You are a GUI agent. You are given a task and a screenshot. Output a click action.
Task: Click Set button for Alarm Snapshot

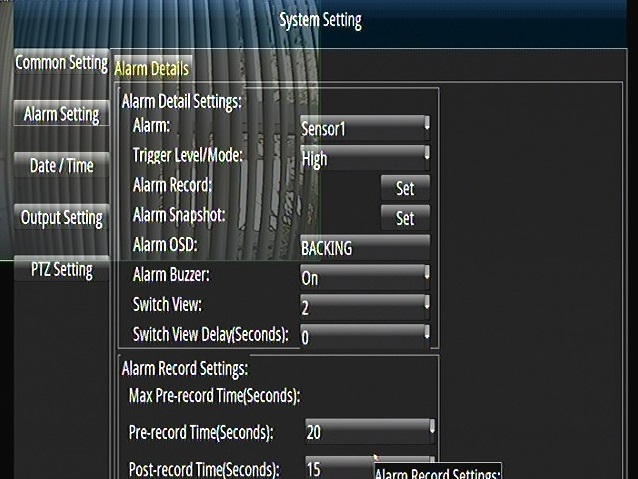[405, 218]
